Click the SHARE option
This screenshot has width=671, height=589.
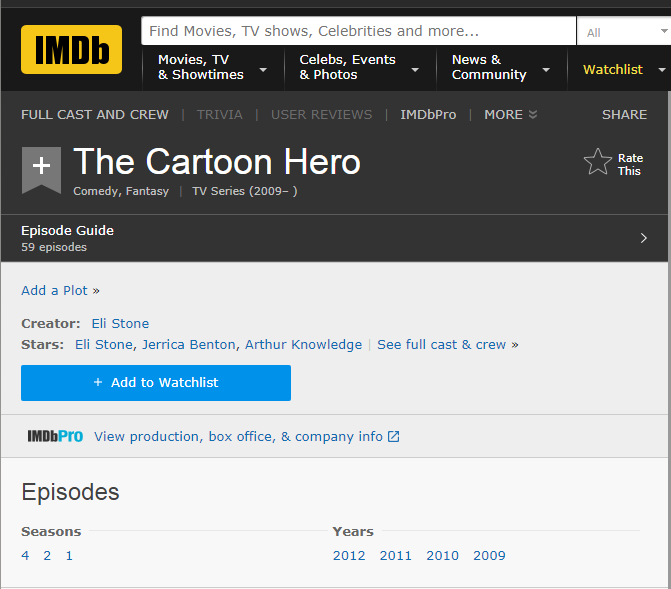tap(624, 115)
